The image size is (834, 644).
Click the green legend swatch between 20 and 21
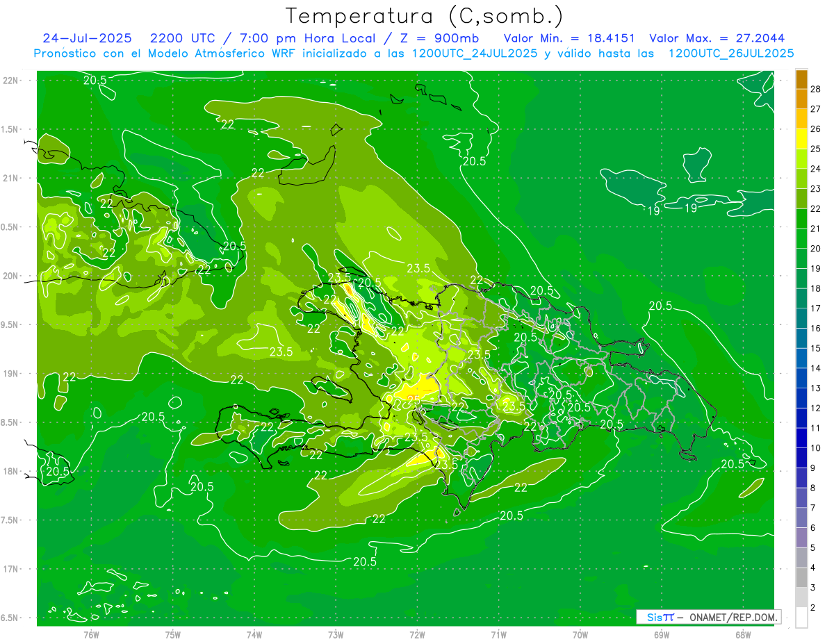[801, 239]
